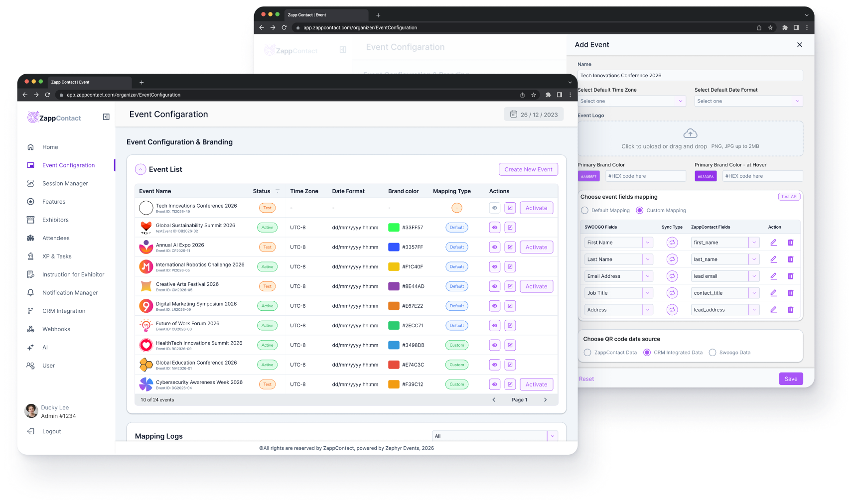Delete the First Name mapping row

(x=790, y=243)
